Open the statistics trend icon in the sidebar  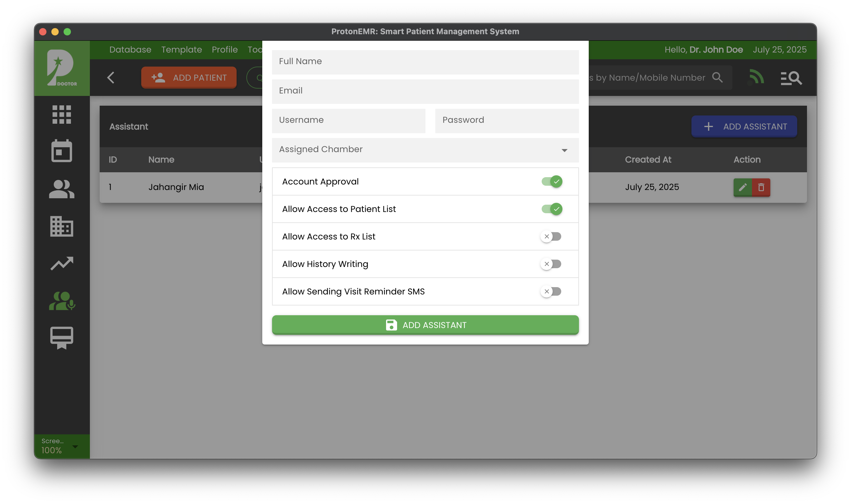(62, 263)
